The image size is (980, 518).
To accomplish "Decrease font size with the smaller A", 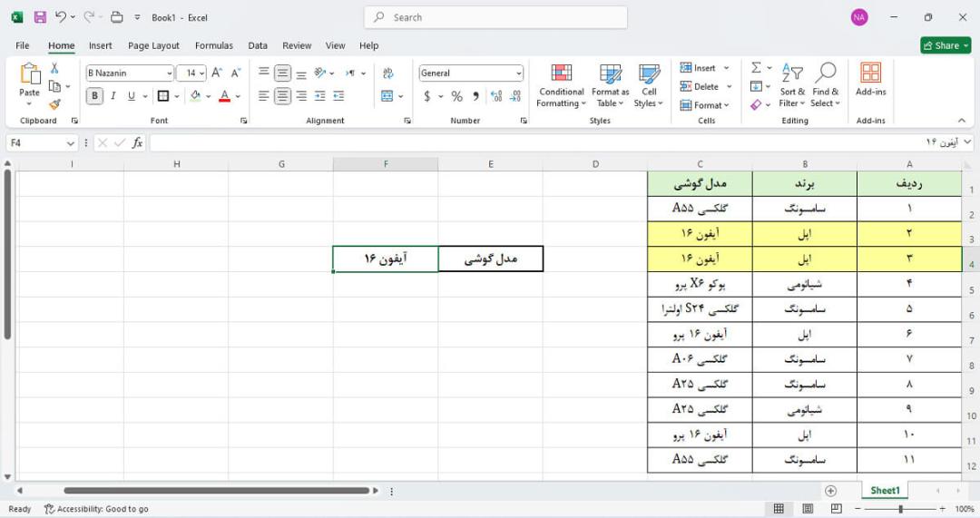I will [236, 73].
